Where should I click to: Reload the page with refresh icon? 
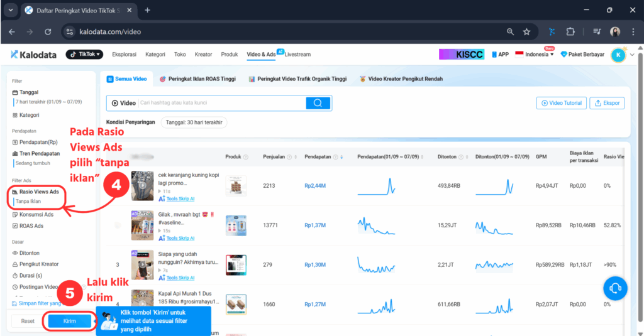[x=48, y=31]
